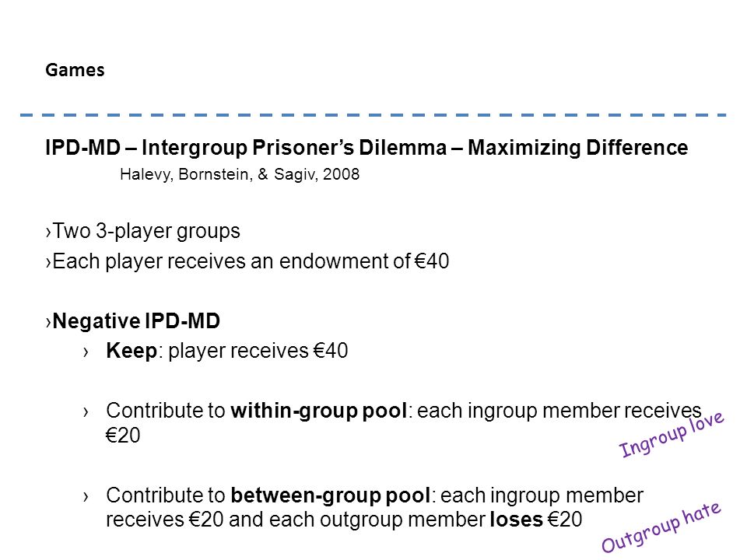Click 'Maximizing Difference' in the heading
747x560 pixels.
click(x=578, y=148)
